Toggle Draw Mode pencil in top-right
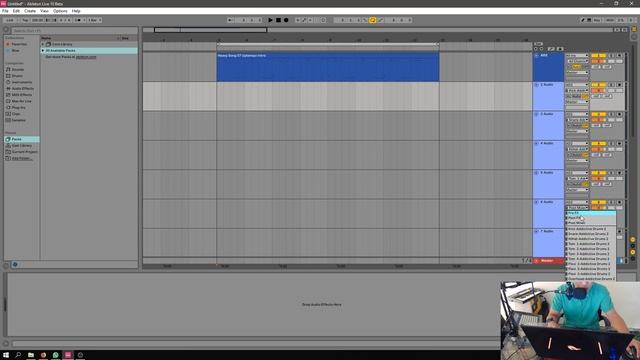The height and width of the screenshot is (360, 640). pyautogui.click(x=583, y=20)
